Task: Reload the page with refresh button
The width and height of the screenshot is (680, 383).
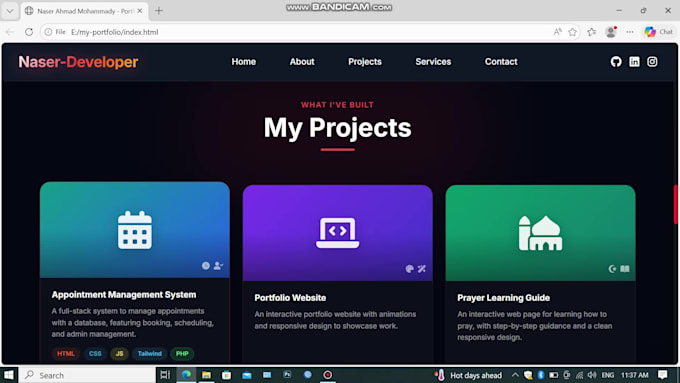Action: [x=29, y=32]
